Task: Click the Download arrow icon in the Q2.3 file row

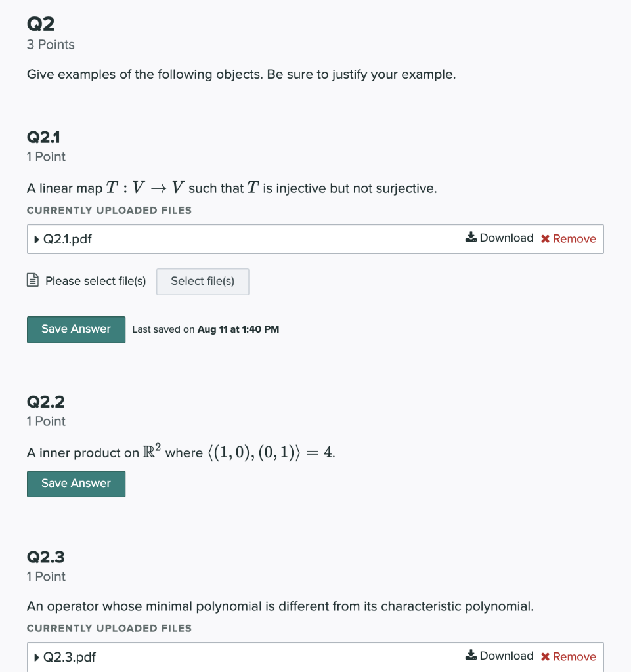Action: (x=471, y=655)
